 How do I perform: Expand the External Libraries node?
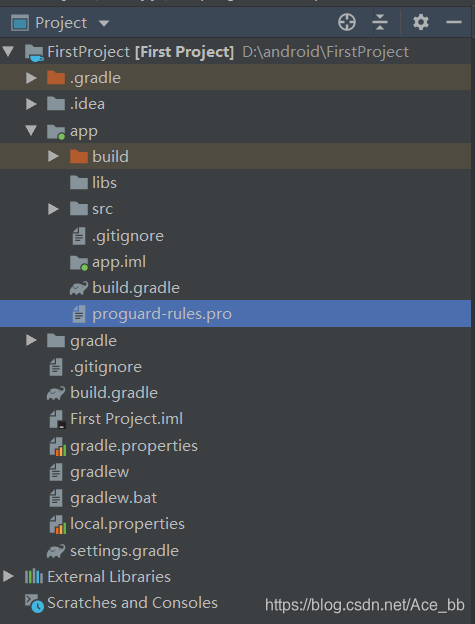(8, 577)
